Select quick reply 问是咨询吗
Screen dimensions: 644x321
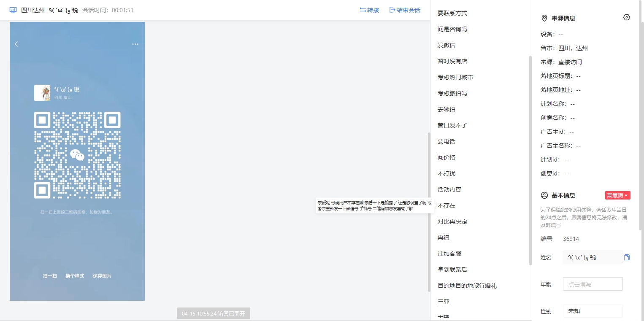click(452, 29)
